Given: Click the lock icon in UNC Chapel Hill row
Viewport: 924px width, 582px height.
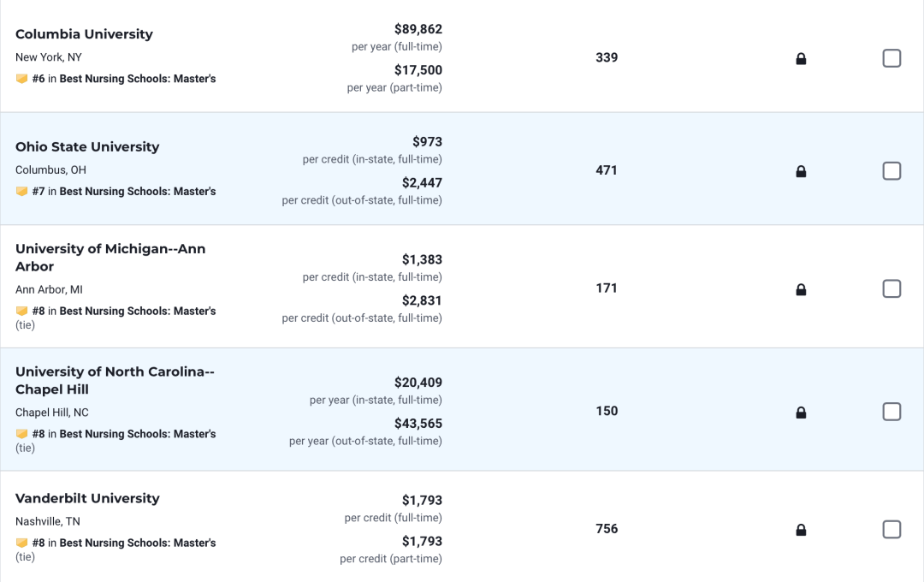Looking at the screenshot, I should (x=801, y=413).
